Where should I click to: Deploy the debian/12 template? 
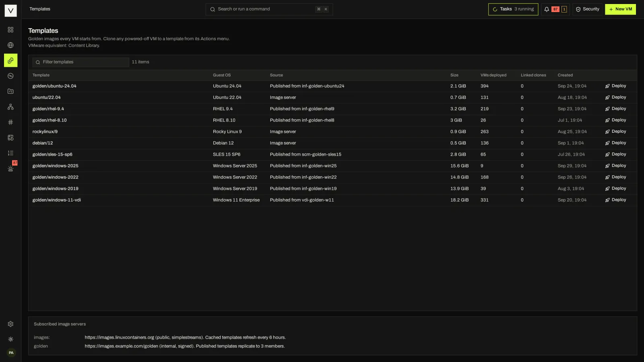(616, 143)
